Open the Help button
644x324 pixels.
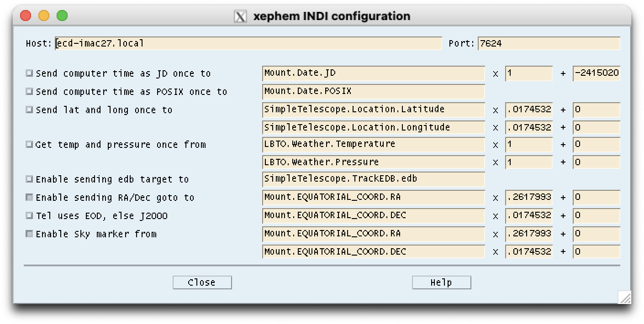coord(441,282)
